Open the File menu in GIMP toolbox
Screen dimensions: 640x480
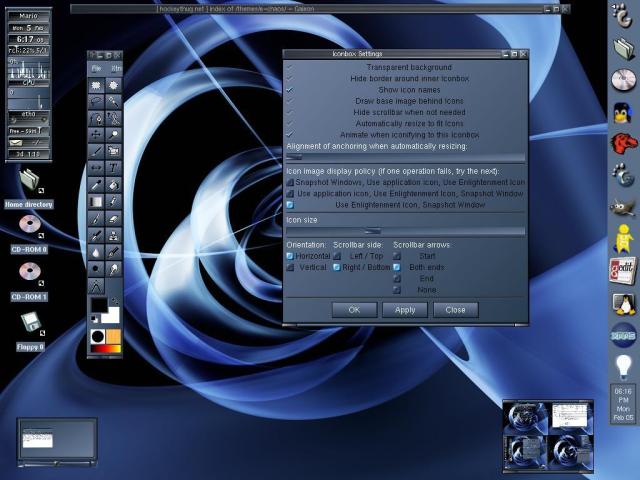point(97,67)
